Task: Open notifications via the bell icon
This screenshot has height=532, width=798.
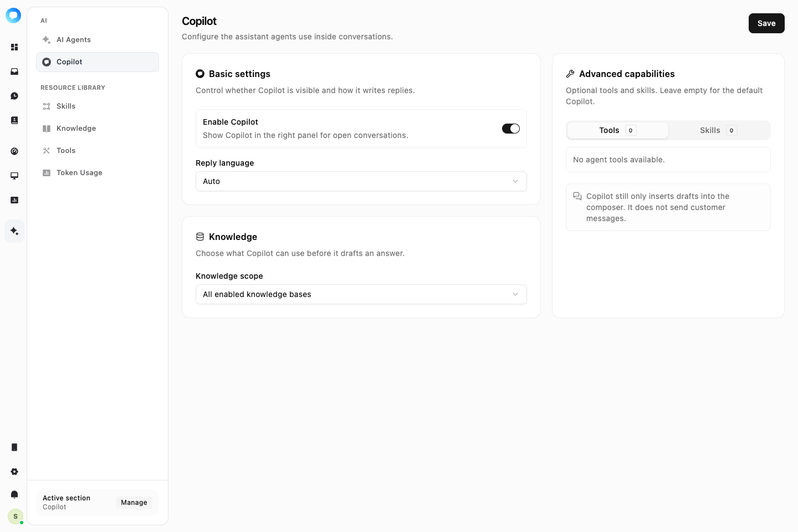Action: click(x=14, y=494)
